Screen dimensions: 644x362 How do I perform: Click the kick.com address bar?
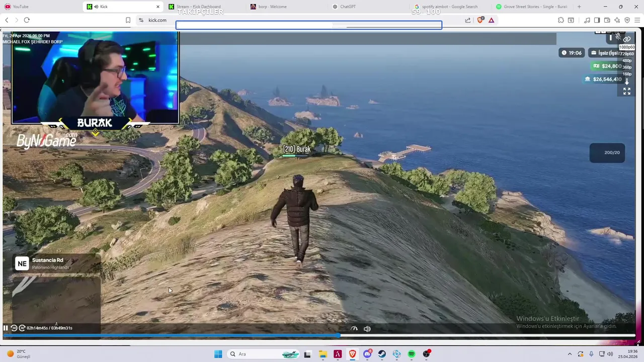click(302, 20)
